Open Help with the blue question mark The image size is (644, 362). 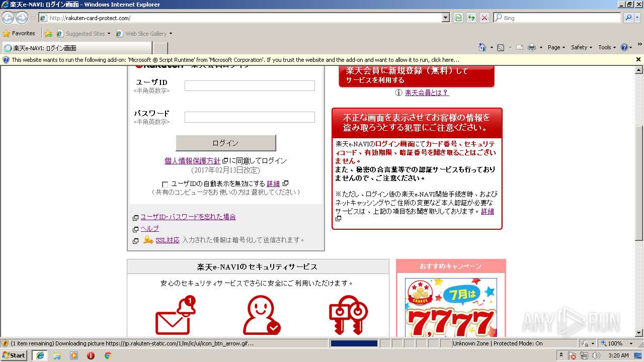pos(624,47)
